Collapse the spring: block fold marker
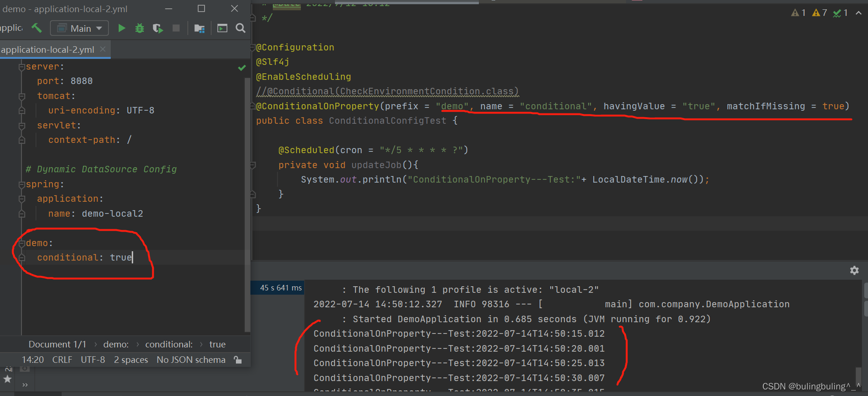This screenshot has width=868, height=396. [x=21, y=184]
